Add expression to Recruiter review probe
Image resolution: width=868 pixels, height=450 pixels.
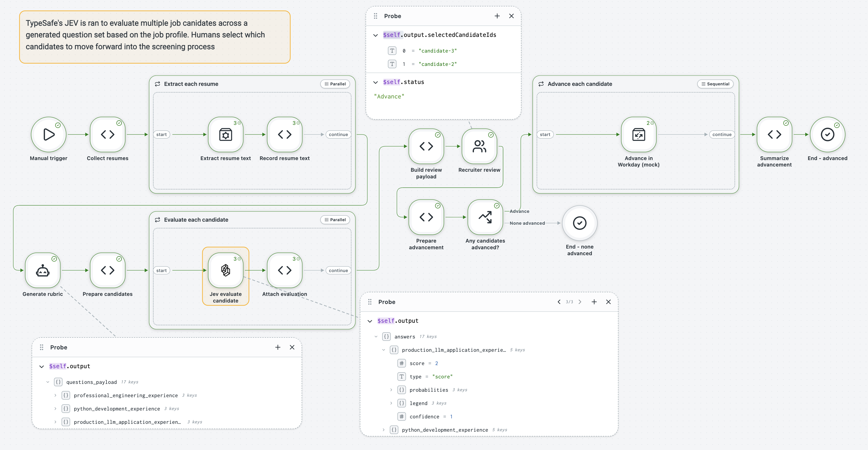pyautogui.click(x=497, y=16)
